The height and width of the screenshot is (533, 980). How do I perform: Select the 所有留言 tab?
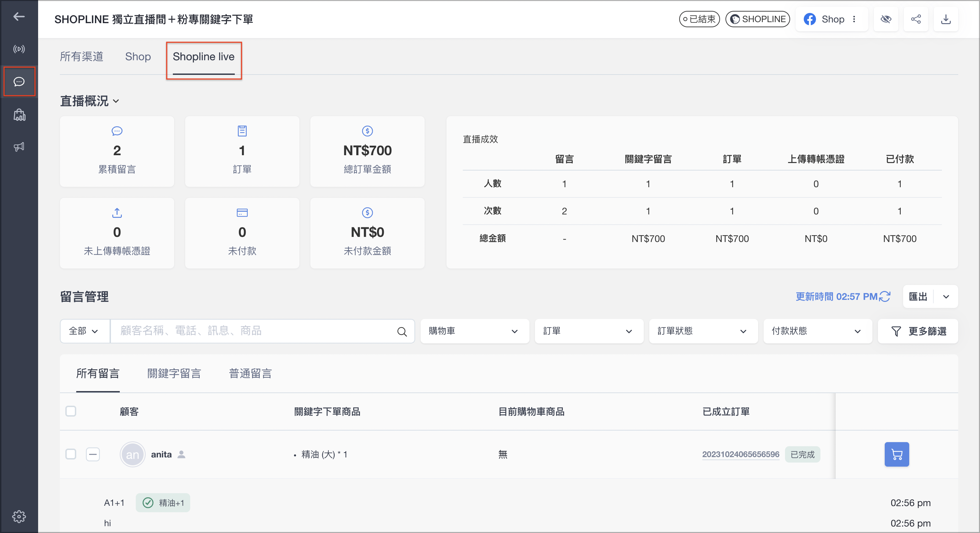click(98, 374)
